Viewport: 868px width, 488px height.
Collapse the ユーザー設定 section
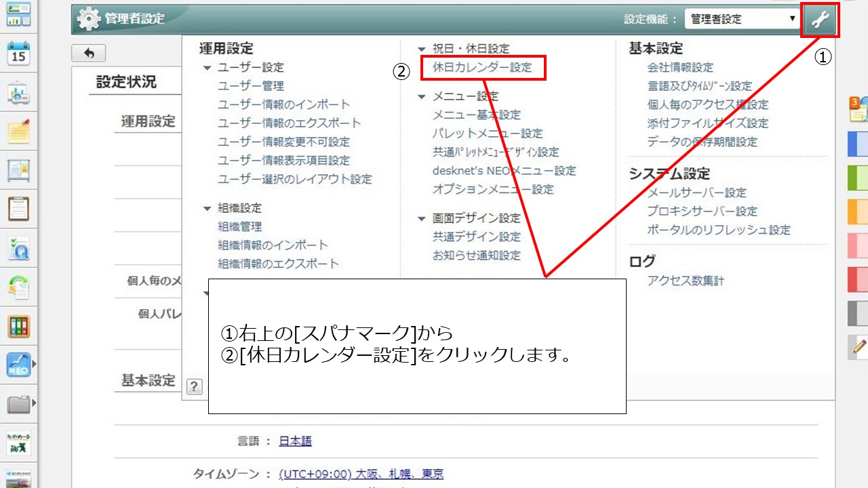tap(208, 68)
